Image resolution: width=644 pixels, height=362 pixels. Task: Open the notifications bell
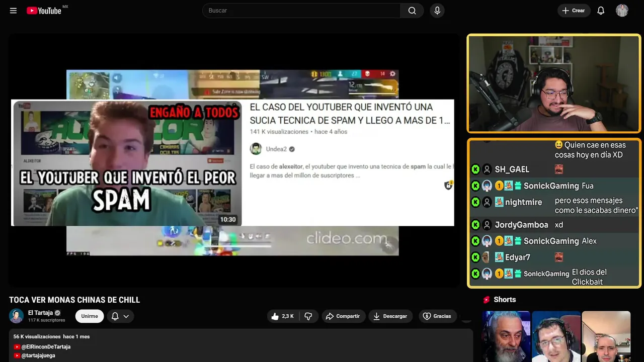coord(601,11)
